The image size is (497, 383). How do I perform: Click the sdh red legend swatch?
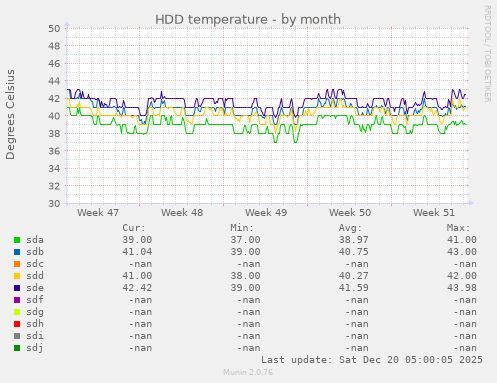click(x=17, y=324)
